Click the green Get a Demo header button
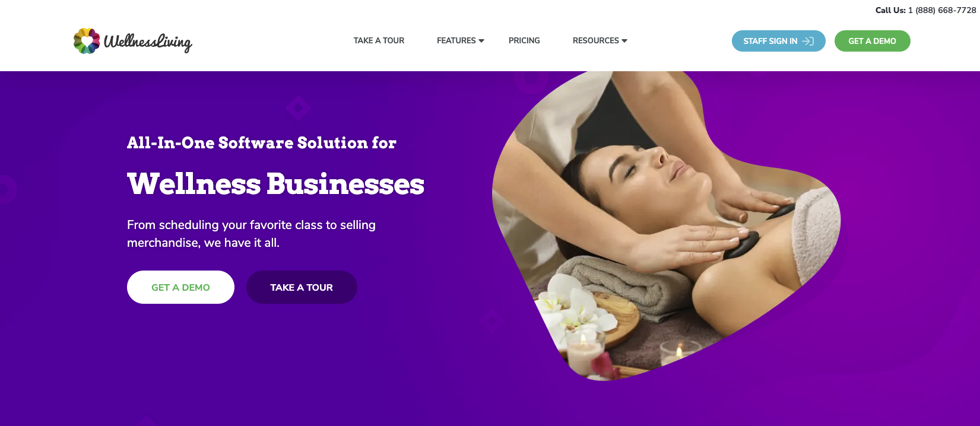The width and height of the screenshot is (980, 426). (x=872, y=41)
